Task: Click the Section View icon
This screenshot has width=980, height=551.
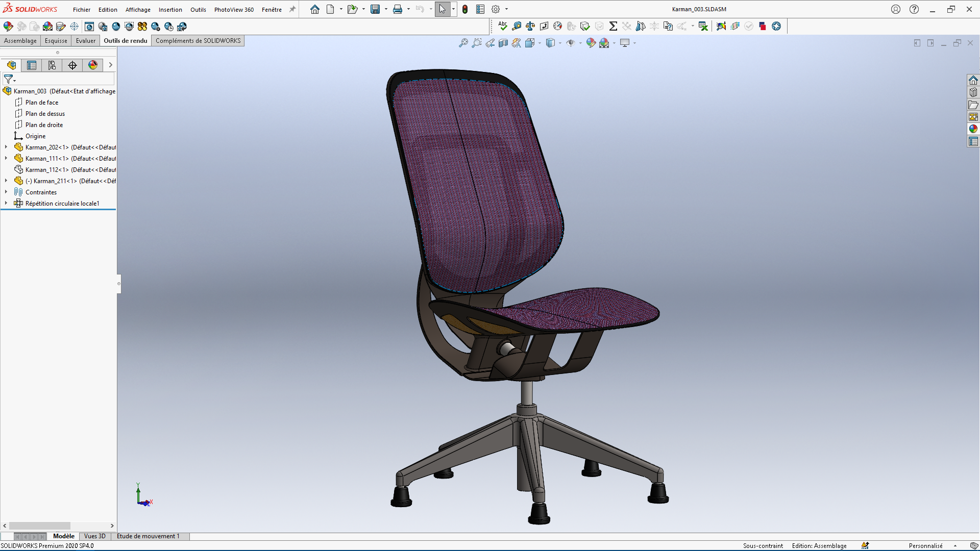Action: [503, 43]
